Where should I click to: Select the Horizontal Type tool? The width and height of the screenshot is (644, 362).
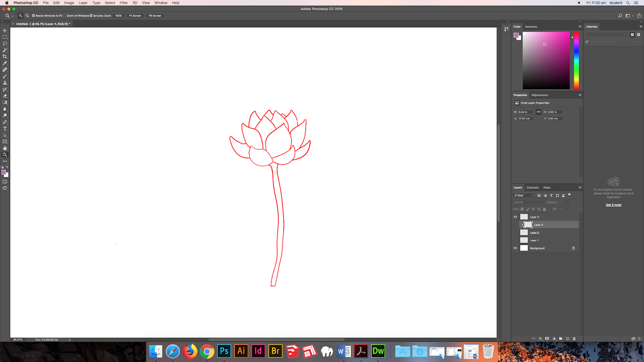click(x=5, y=128)
